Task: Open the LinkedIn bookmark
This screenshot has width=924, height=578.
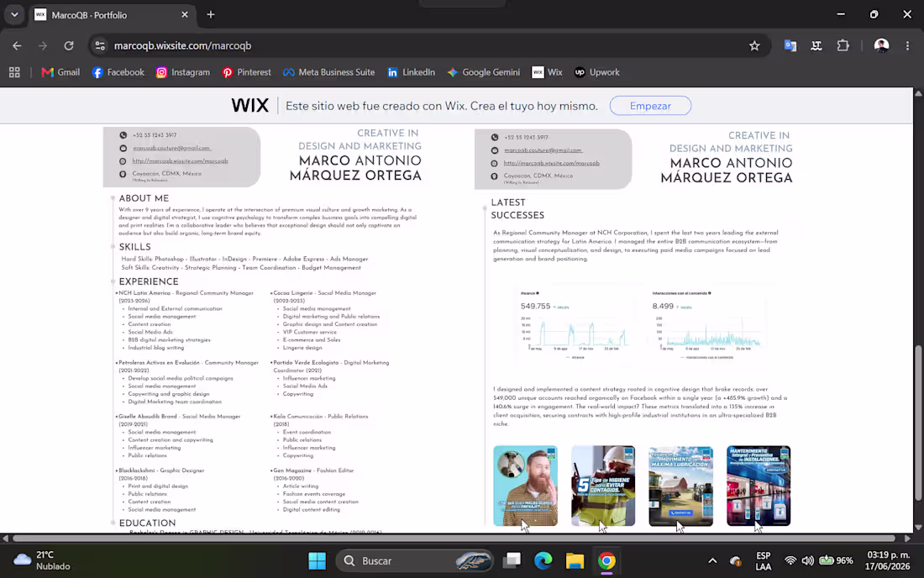Action: pos(411,72)
